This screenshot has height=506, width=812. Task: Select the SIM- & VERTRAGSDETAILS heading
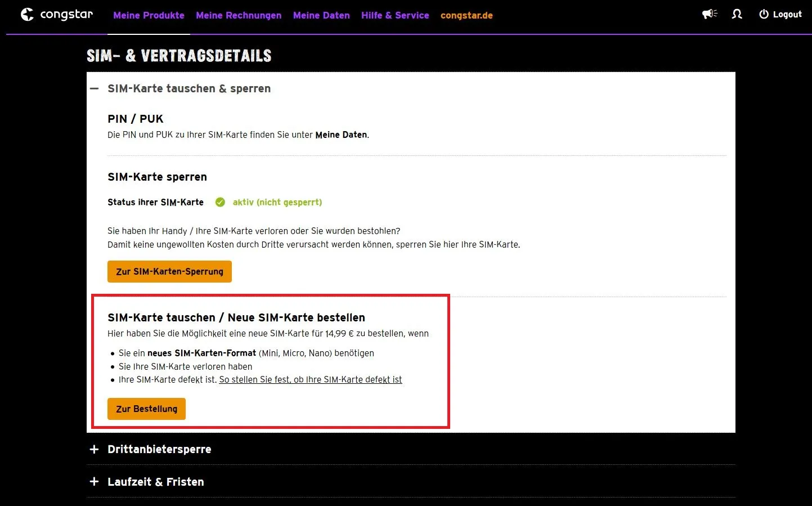pyautogui.click(x=179, y=56)
